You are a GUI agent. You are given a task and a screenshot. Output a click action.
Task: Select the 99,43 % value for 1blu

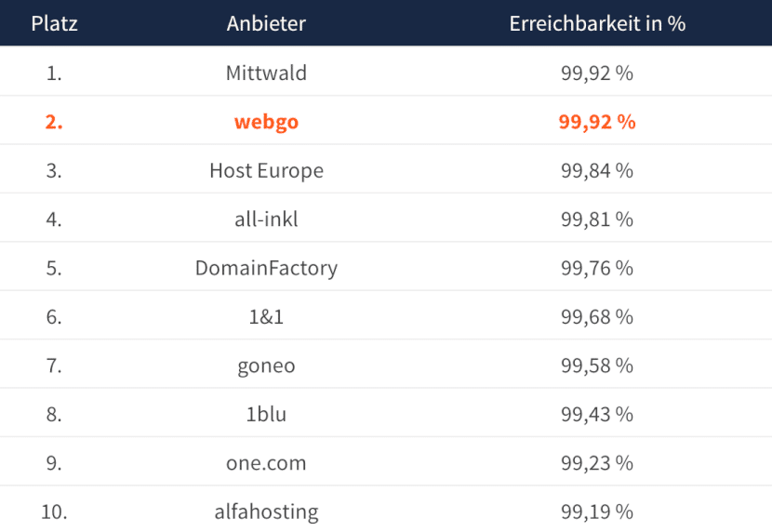pos(597,415)
